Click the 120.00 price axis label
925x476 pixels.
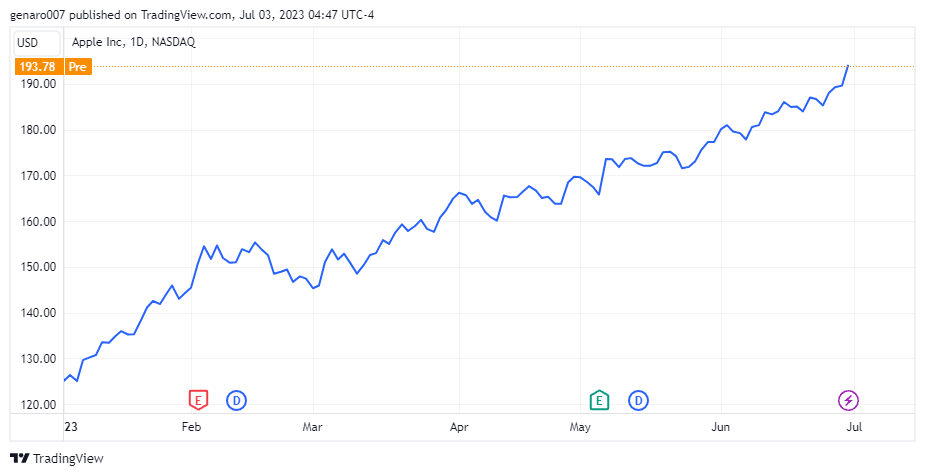click(38, 405)
